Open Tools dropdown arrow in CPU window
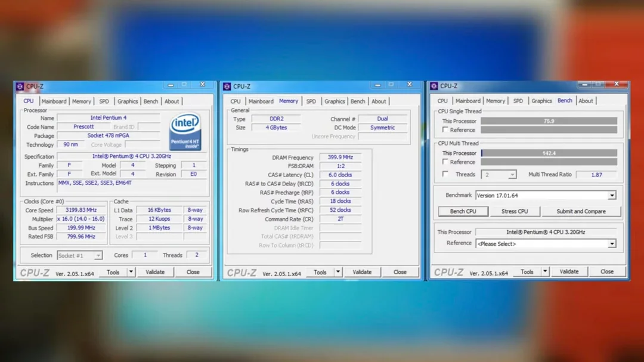 click(x=131, y=272)
